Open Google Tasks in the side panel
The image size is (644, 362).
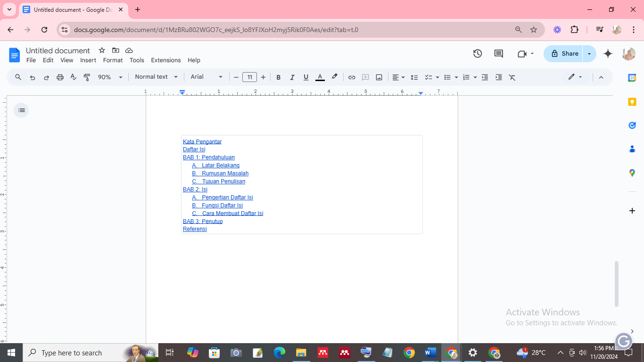click(x=632, y=125)
